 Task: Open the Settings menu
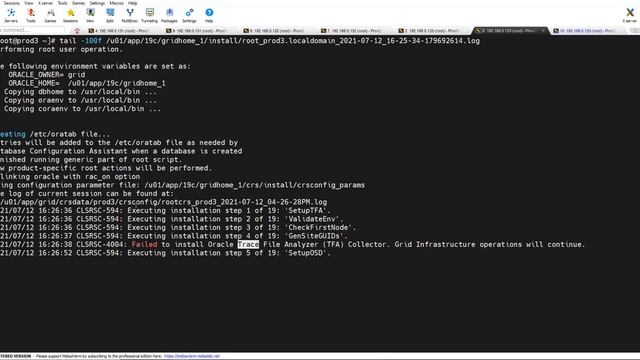pos(97,3)
